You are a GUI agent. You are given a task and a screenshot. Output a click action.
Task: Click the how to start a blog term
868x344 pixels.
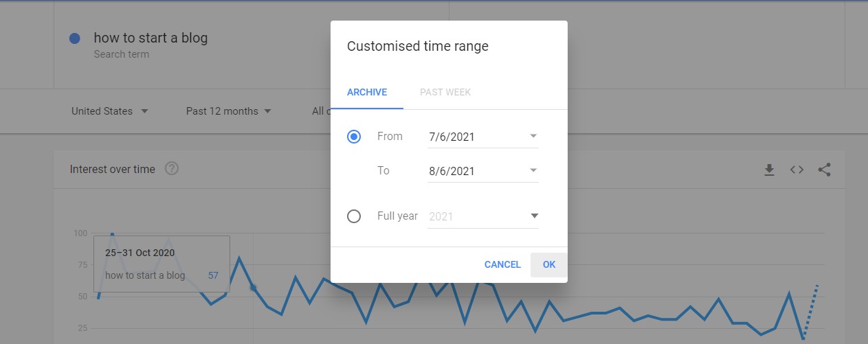[x=151, y=38]
